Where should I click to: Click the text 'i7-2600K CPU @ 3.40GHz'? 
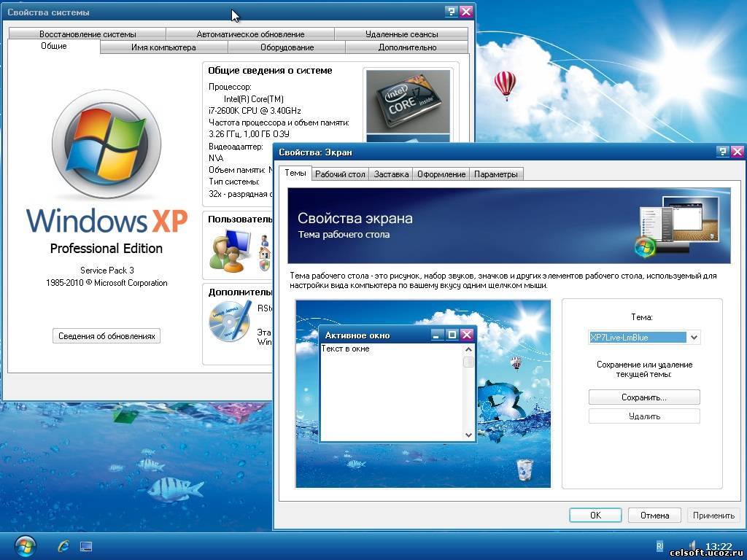[x=255, y=111]
